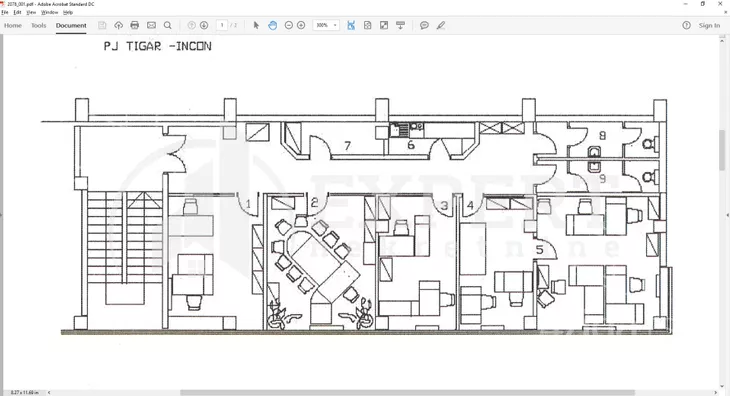Viewport: 730px width, 396px height.
Task: Zoom in with the plus icon
Action: point(301,25)
